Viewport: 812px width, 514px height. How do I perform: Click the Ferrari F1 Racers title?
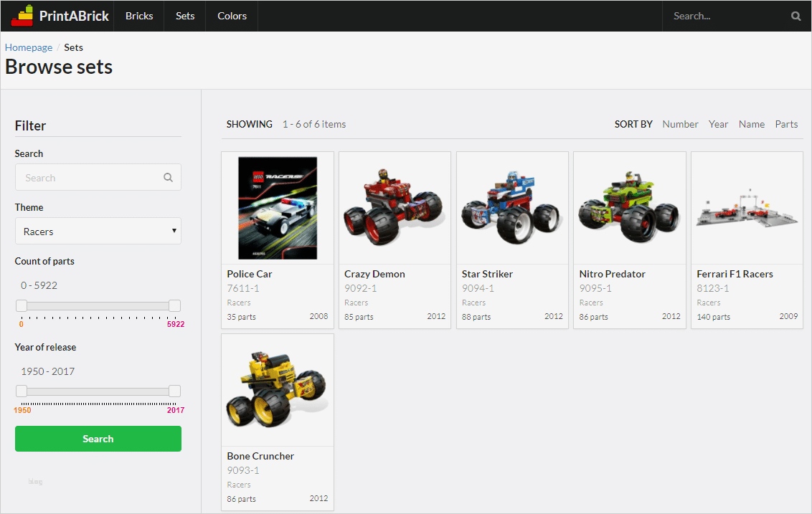click(735, 274)
